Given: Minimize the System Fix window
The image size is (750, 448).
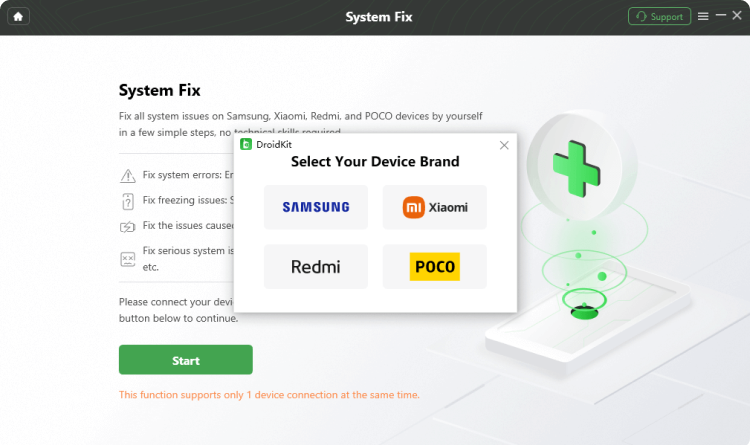Looking at the screenshot, I should (x=721, y=16).
